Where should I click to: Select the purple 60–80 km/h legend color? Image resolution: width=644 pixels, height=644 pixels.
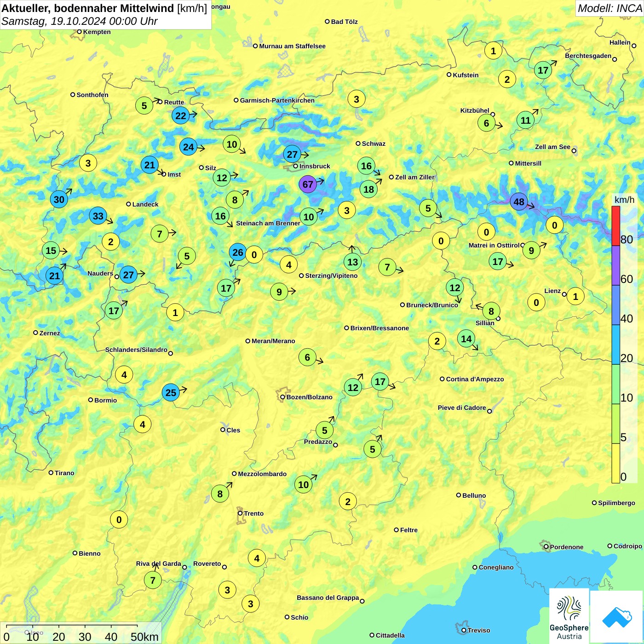(616, 265)
